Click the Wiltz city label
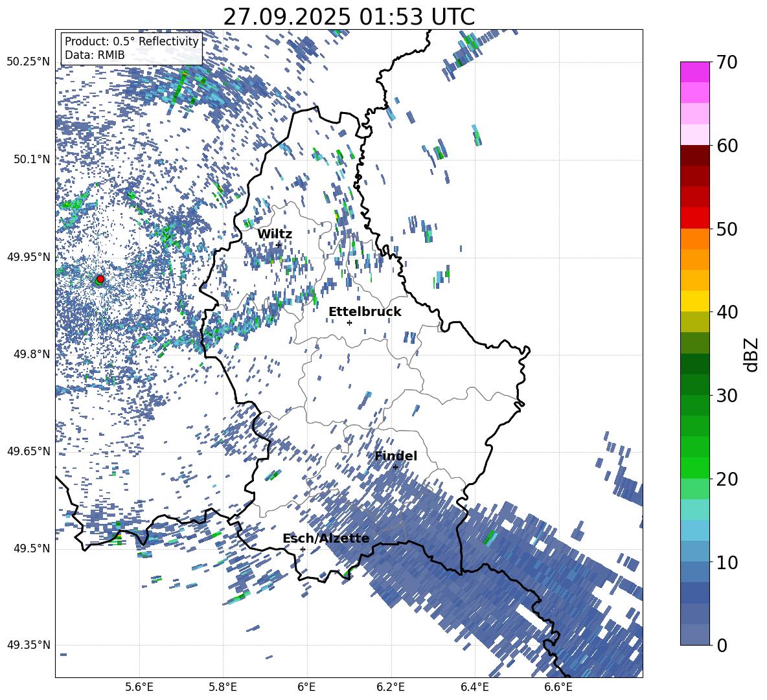 pyautogui.click(x=275, y=234)
